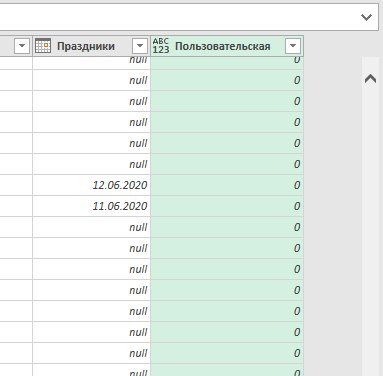Select the Пользовательская column header

(227, 46)
